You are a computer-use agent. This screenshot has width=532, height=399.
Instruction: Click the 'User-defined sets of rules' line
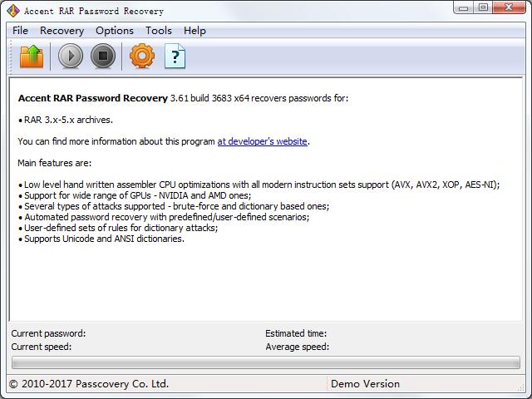pyautogui.click(x=118, y=228)
